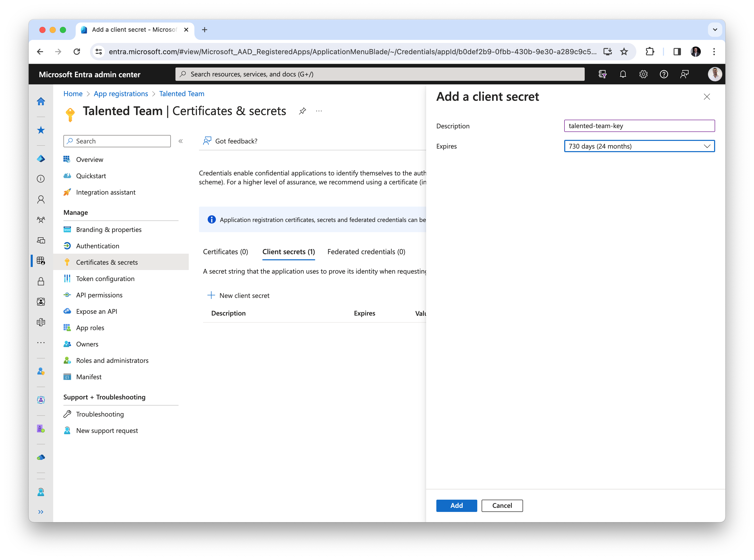Click the resource menu Search box
754x560 pixels.
117,141
